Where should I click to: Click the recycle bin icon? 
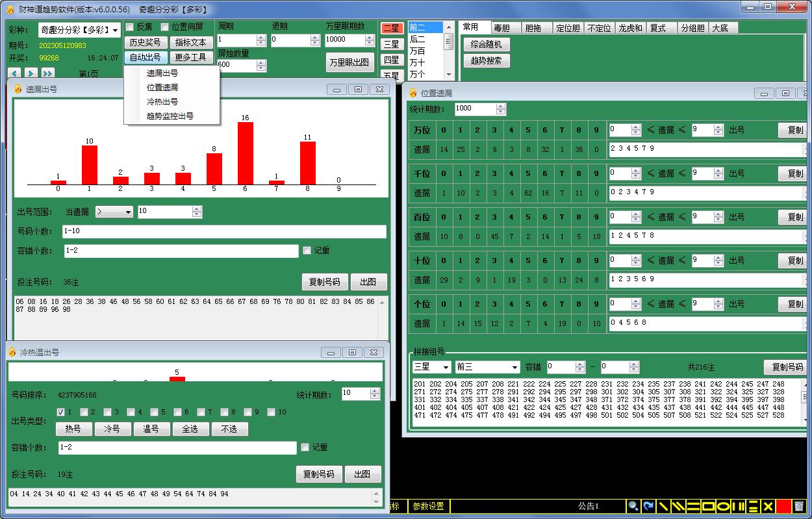click(x=799, y=506)
